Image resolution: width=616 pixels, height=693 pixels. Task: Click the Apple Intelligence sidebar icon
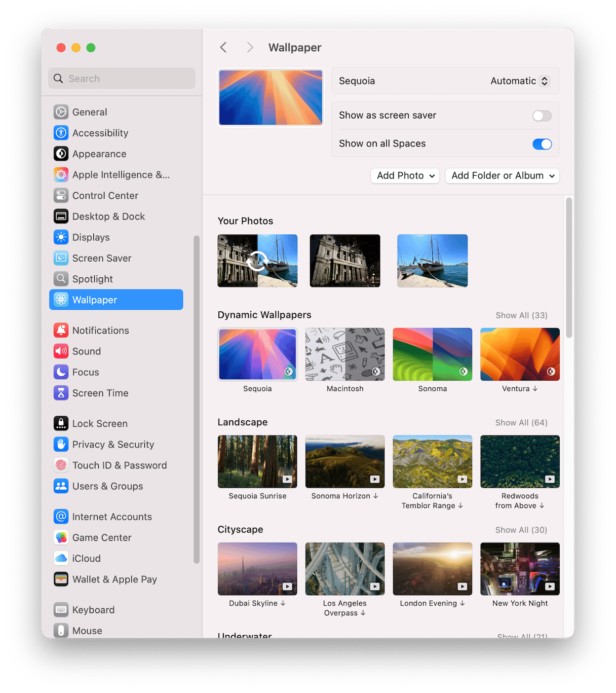point(61,174)
